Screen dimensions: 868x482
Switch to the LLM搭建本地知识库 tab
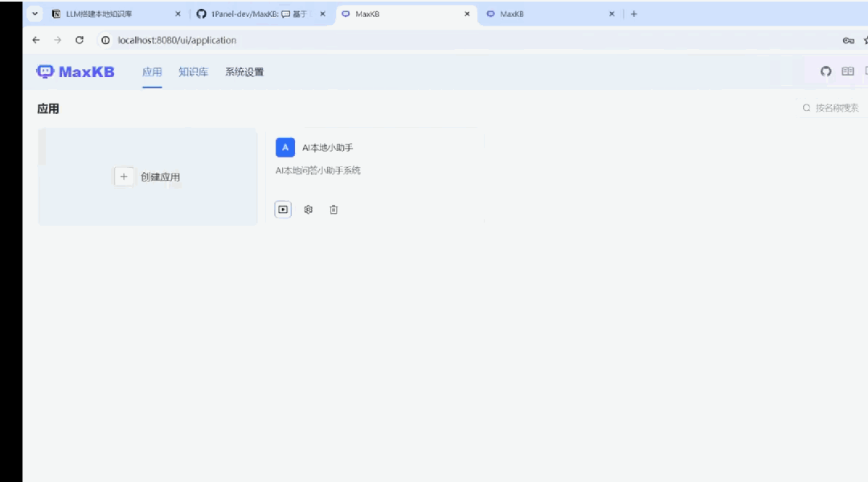click(x=115, y=14)
